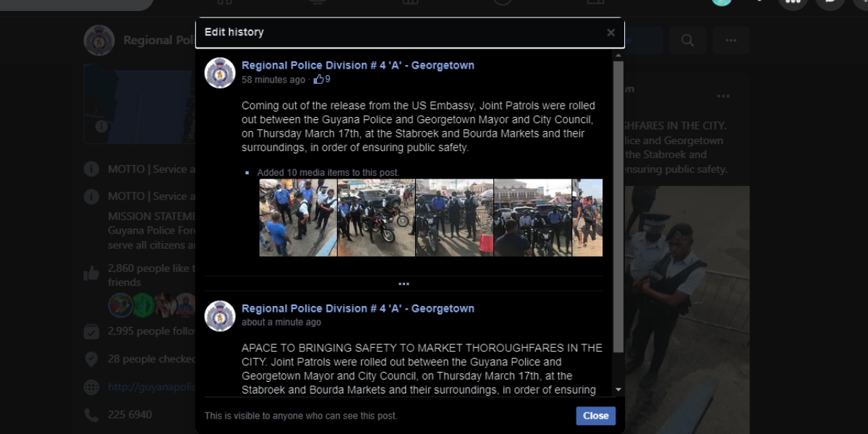Click the second Regional Police Division name link
Image resolution: width=868 pixels, height=434 pixels.
point(358,308)
